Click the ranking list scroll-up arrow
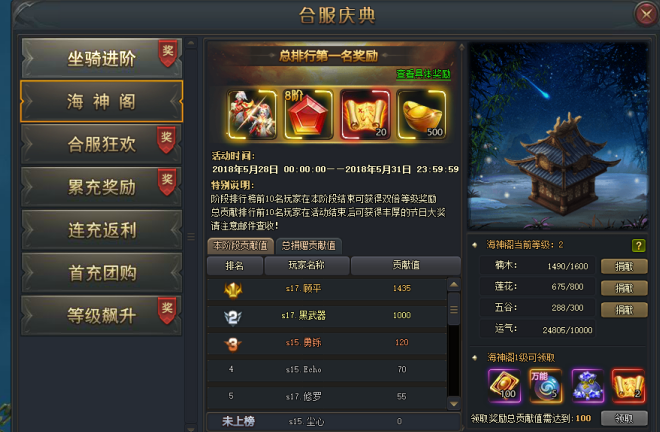The image size is (660, 432). 454,285
